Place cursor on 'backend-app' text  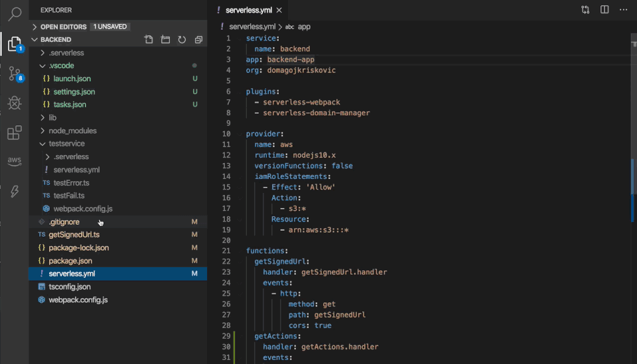click(291, 60)
